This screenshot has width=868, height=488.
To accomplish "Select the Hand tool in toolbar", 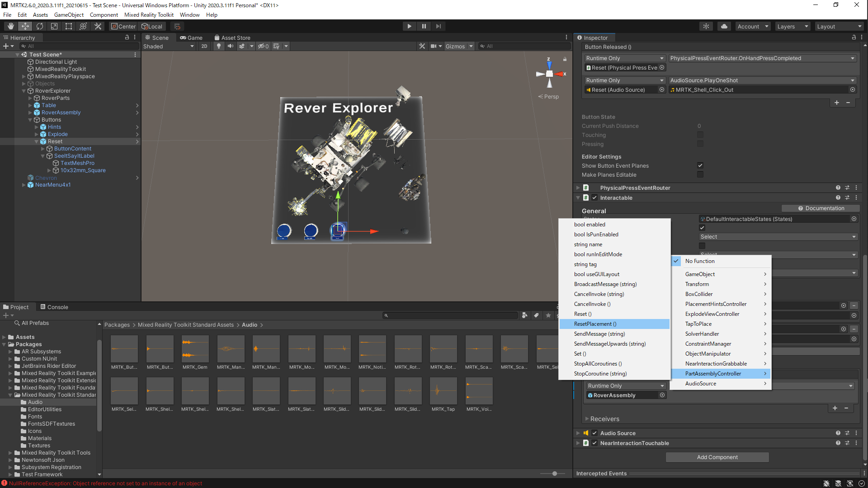I will click(x=10, y=26).
